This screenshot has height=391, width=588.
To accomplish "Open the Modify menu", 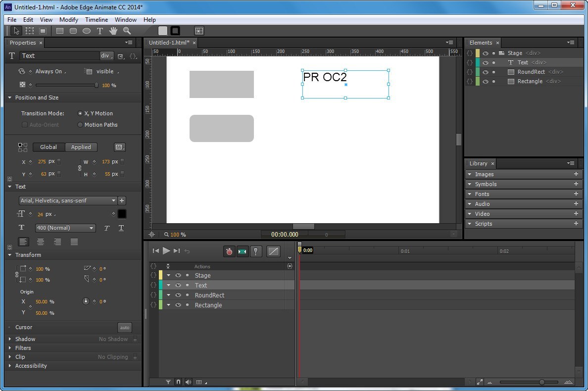I will click(x=68, y=20).
